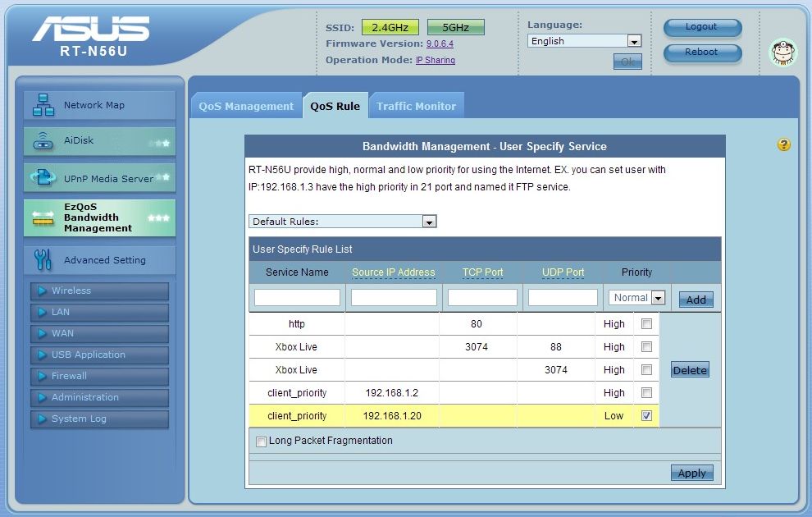Open the Default Rules dropdown
Viewport: 812px width, 517px height.
(428, 222)
